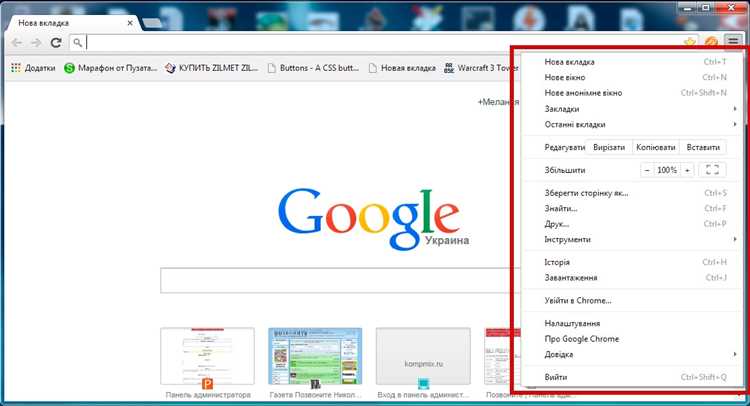Screen dimensions: 750x406
Task: Open the Buttons - A CSS butt... bookmark
Action: pos(313,68)
